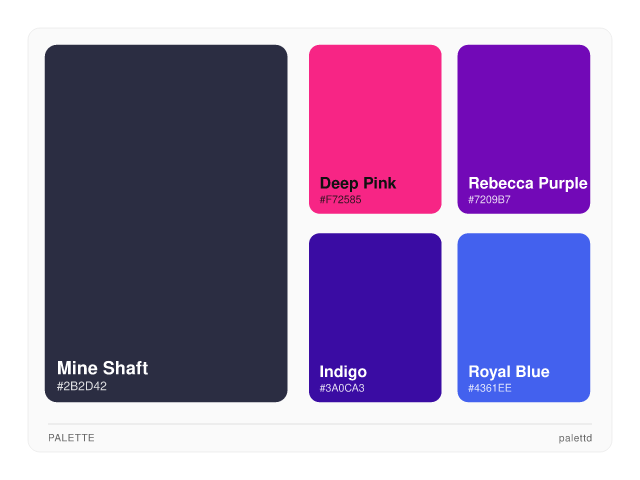Click the footer divider line
The image size is (640, 480).
320,424
